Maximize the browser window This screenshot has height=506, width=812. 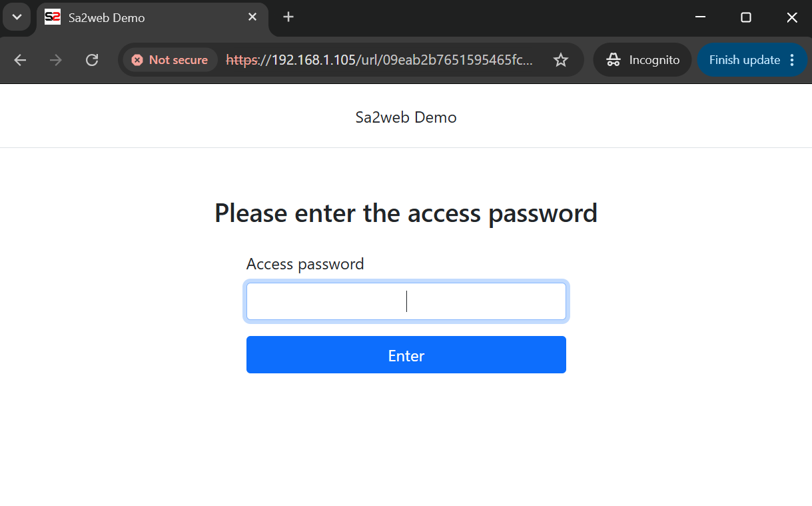tap(746, 17)
